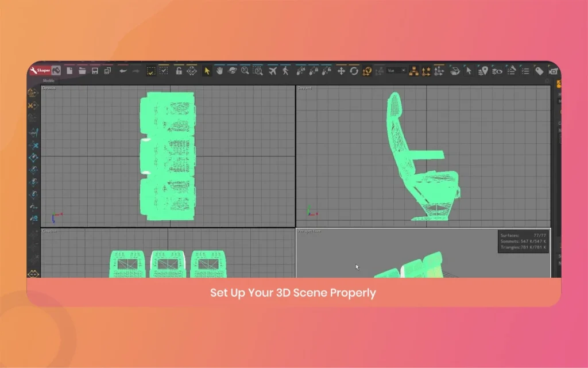
Task: Redo with the right arrow icon
Action: (136, 71)
